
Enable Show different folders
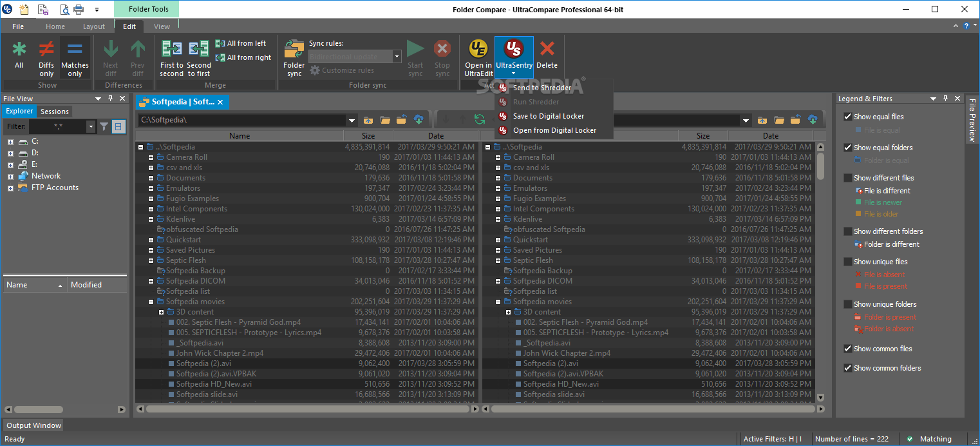(x=848, y=231)
